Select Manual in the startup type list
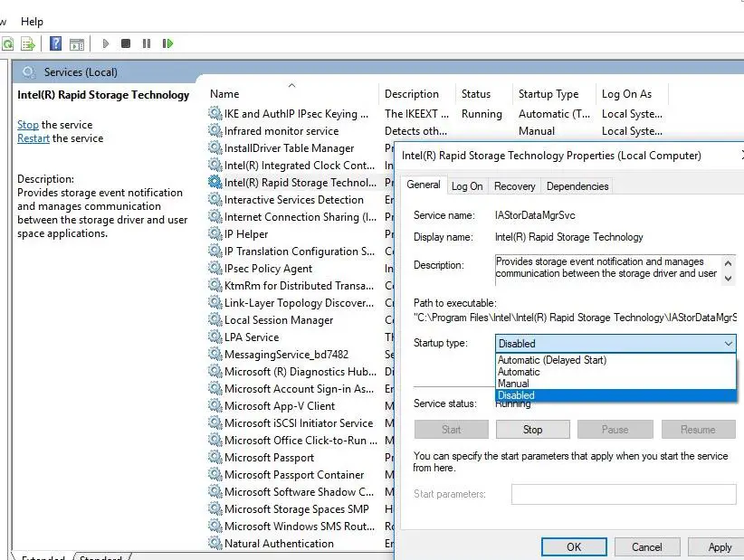This screenshot has width=744, height=560. click(x=513, y=384)
